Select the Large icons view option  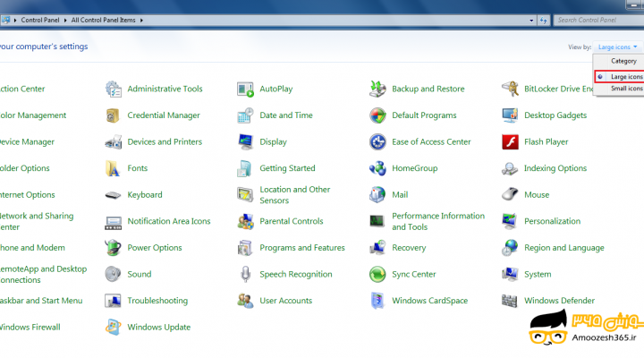(x=620, y=77)
